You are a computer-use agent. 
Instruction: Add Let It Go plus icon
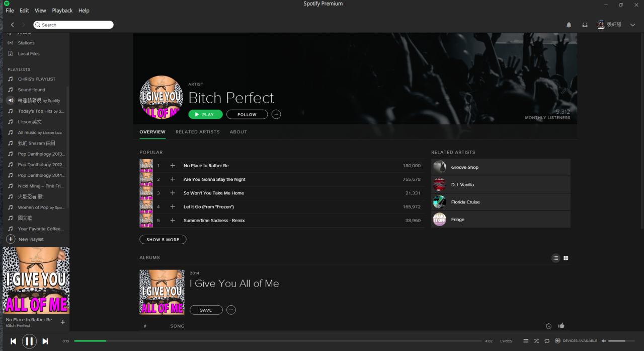point(173,206)
